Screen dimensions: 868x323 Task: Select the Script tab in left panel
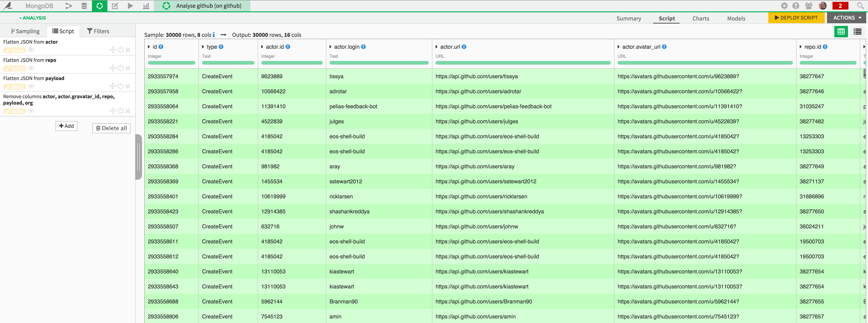(x=63, y=31)
